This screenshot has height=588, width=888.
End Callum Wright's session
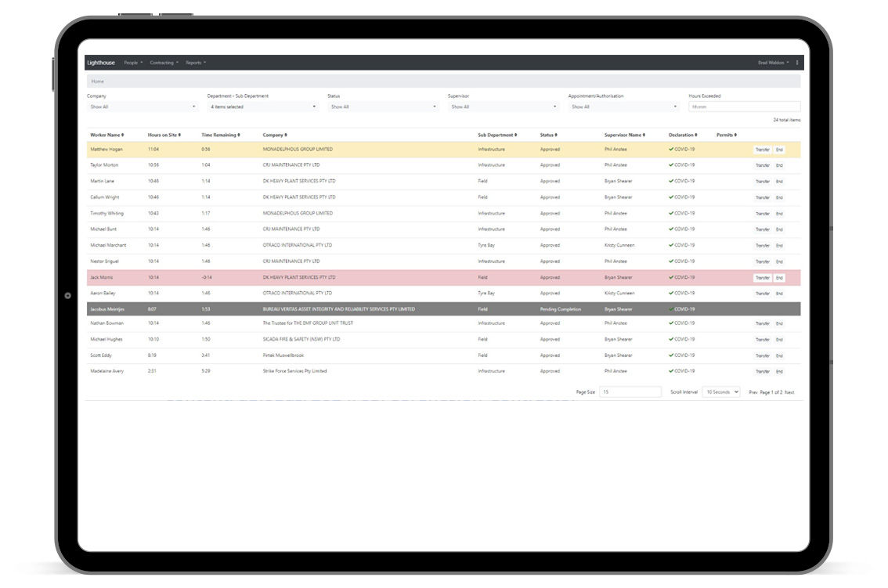(x=779, y=198)
